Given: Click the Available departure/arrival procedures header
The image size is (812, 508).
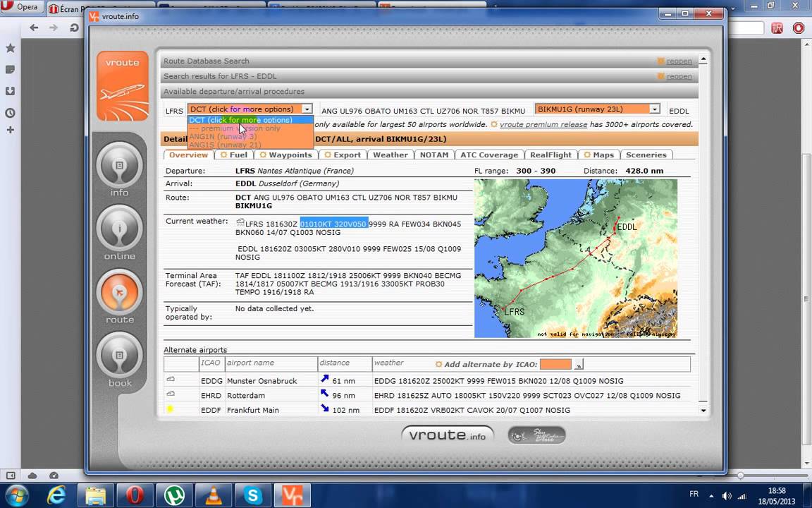Looking at the screenshot, I should point(429,92).
